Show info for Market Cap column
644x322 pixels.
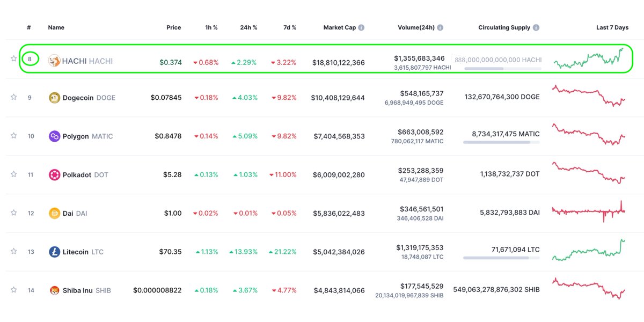(x=361, y=27)
